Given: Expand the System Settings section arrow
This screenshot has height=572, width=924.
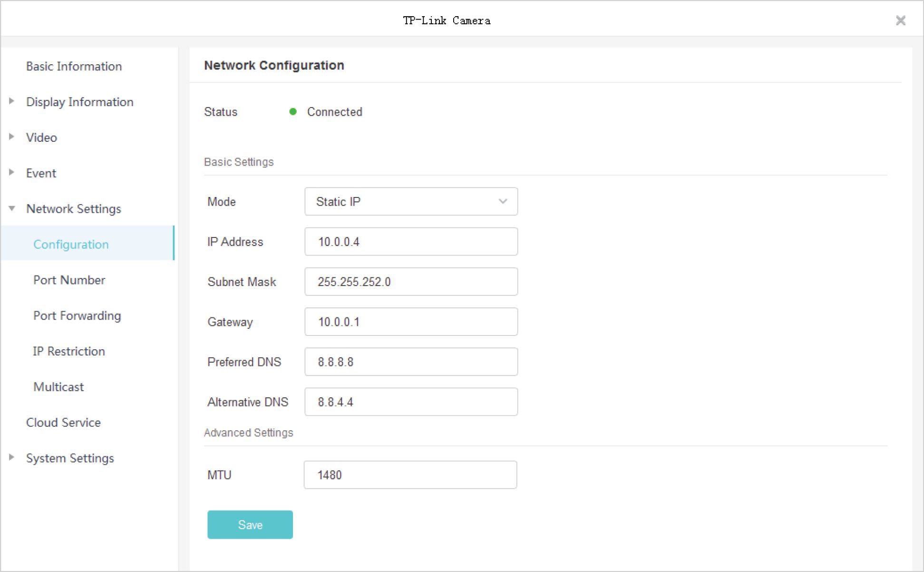Looking at the screenshot, I should pos(11,457).
